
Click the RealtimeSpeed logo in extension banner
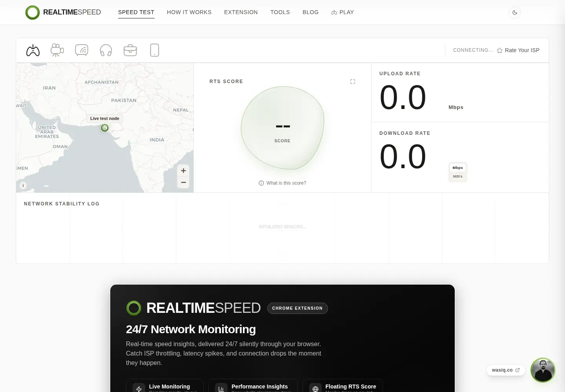[x=193, y=308]
